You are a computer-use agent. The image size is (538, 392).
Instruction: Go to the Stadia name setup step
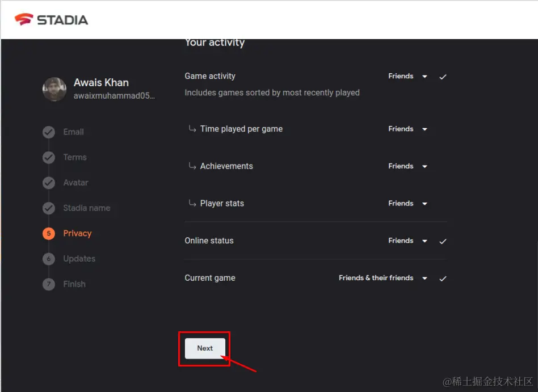(87, 208)
